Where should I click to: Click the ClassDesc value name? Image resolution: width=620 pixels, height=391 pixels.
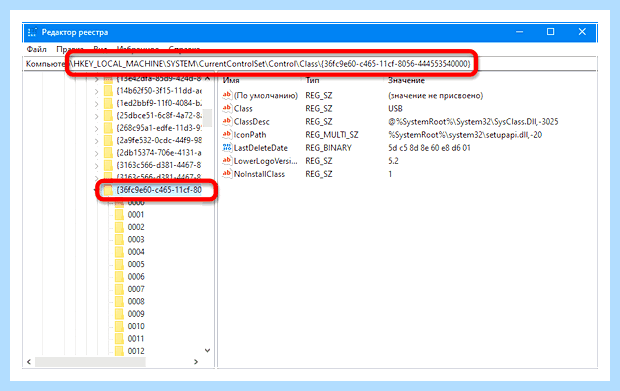(x=251, y=122)
